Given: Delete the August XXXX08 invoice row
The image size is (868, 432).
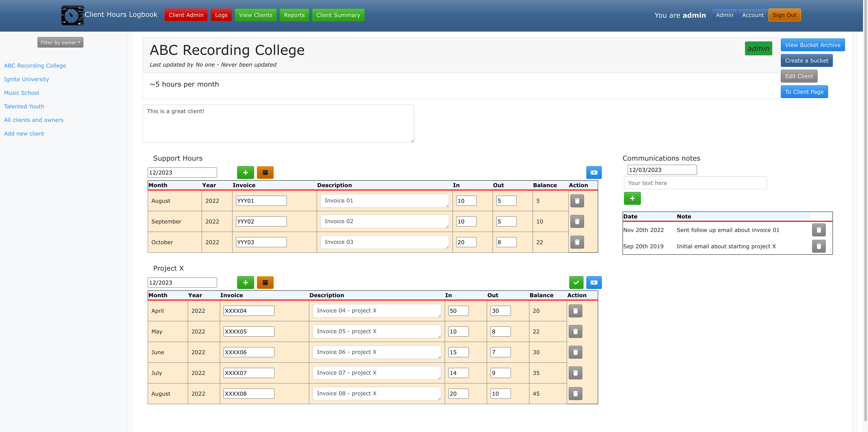Looking at the screenshot, I should tap(575, 393).
